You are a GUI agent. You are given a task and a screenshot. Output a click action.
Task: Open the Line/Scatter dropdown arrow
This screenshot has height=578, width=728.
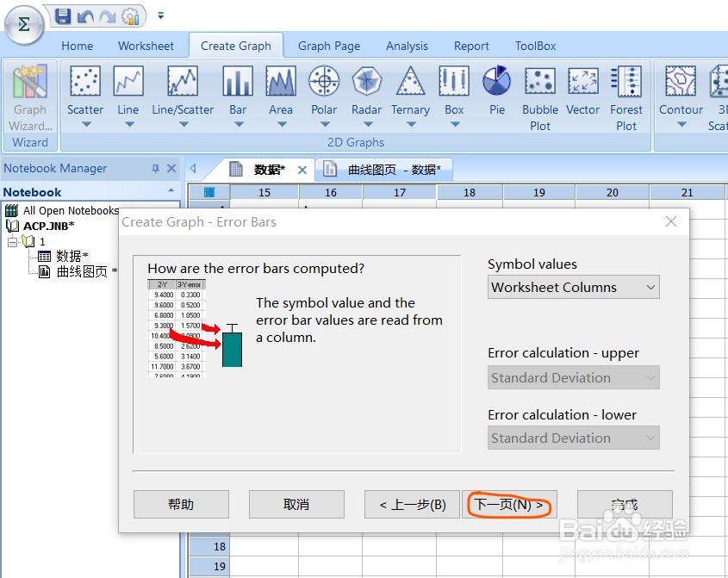(184, 124)
